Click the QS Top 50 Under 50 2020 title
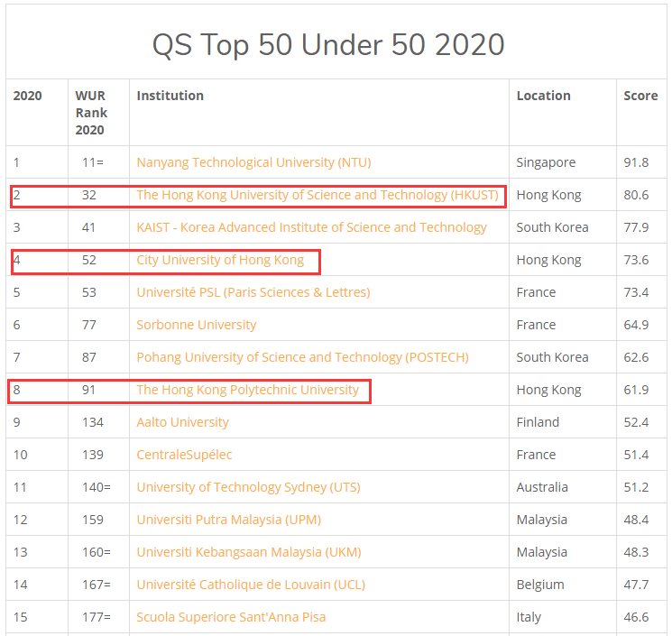This screenshot has width=672, height=636. point(327,44)
